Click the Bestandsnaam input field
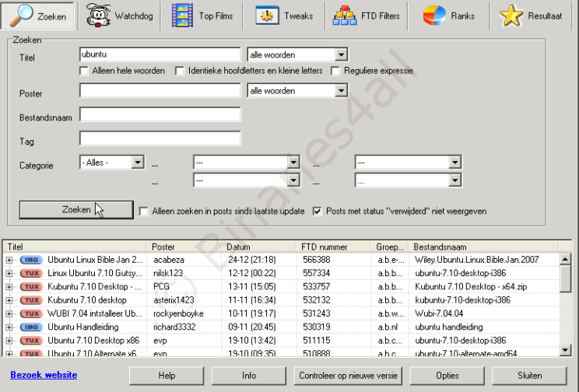Image resolution: width=579 pixels, height=392 pixels. coord(160,114)
